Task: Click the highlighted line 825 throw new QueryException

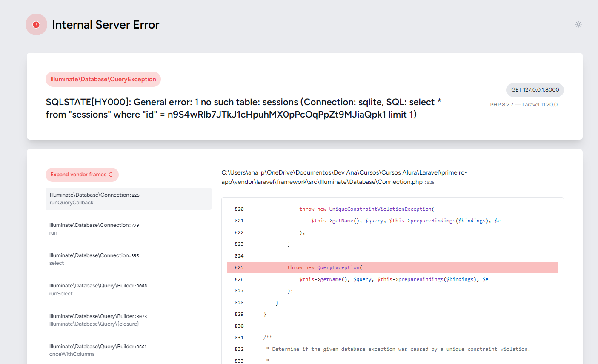Action: (392, 267)
